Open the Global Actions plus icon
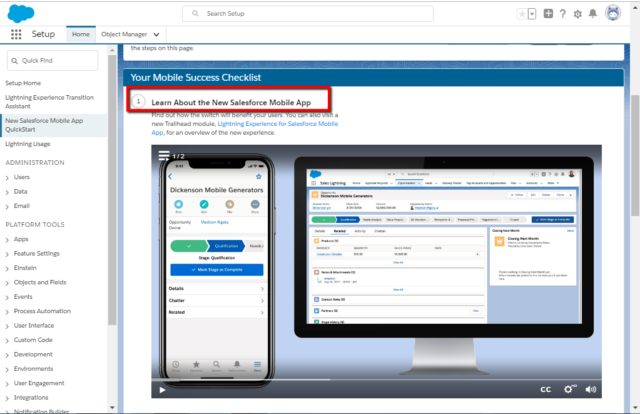 click(x=548, y=13)
